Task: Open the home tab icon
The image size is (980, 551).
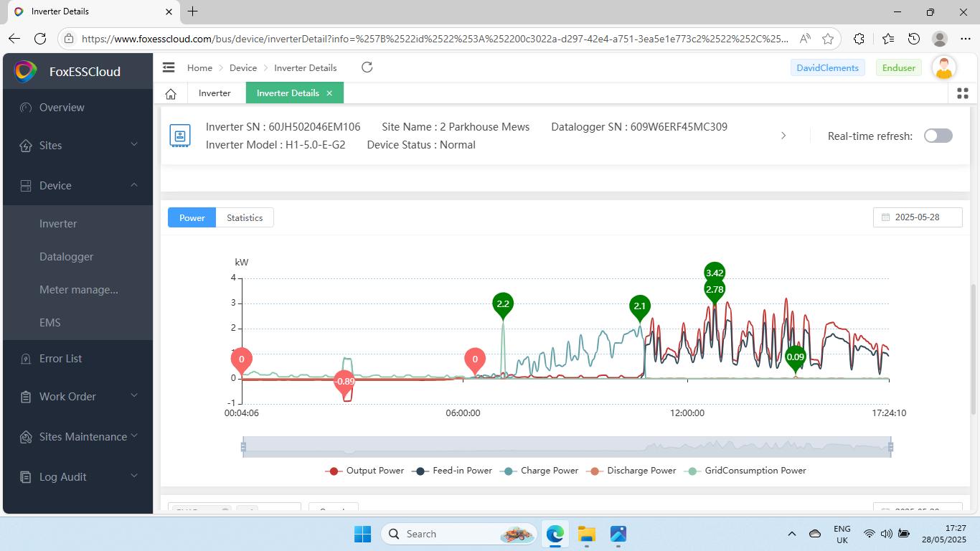Action: [x=171, y=93]
